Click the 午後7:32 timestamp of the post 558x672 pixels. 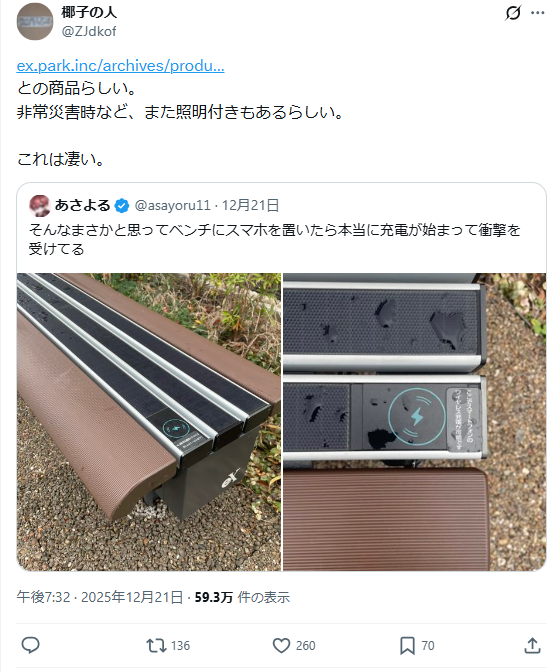pyautogui.click(x=43, y=597)
